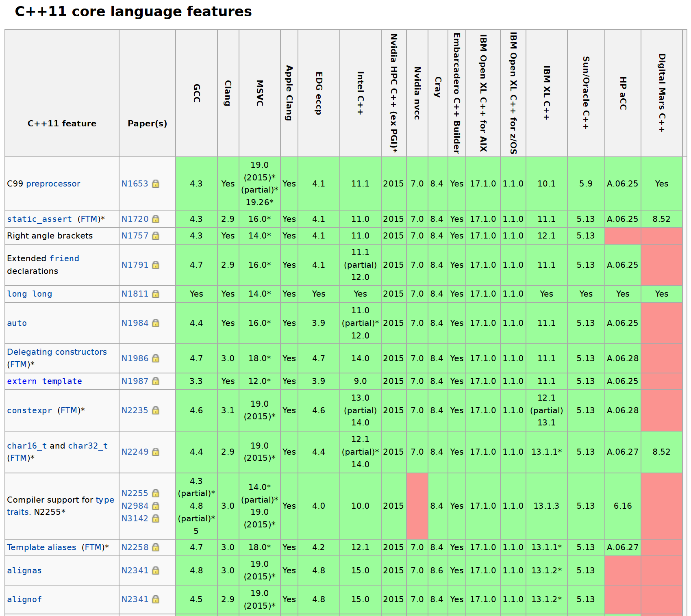Viewport: 691px width, 616px height.
Task: Click the lock icon beside N2249
Action: 156,452
